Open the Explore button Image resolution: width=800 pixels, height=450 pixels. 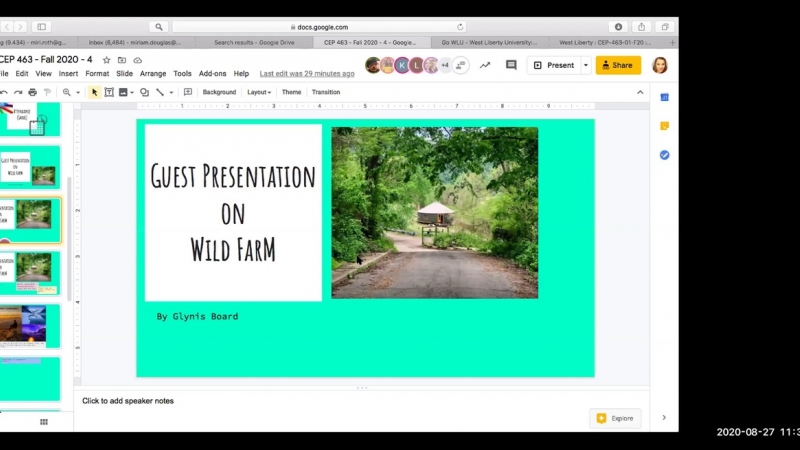pyautogui.click(x=615, y=418)
